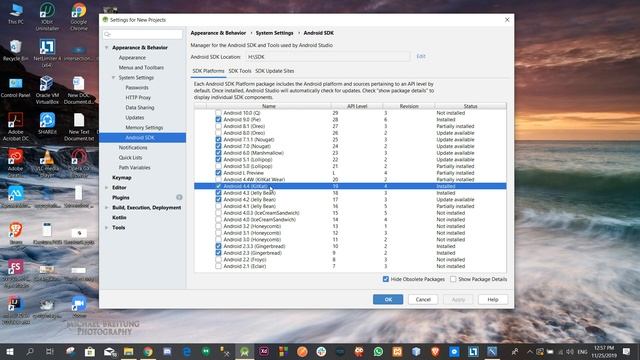This screenshot has width=640, height=360.
Task: Select Appearance in settings tree
Action: click(132, 58)
